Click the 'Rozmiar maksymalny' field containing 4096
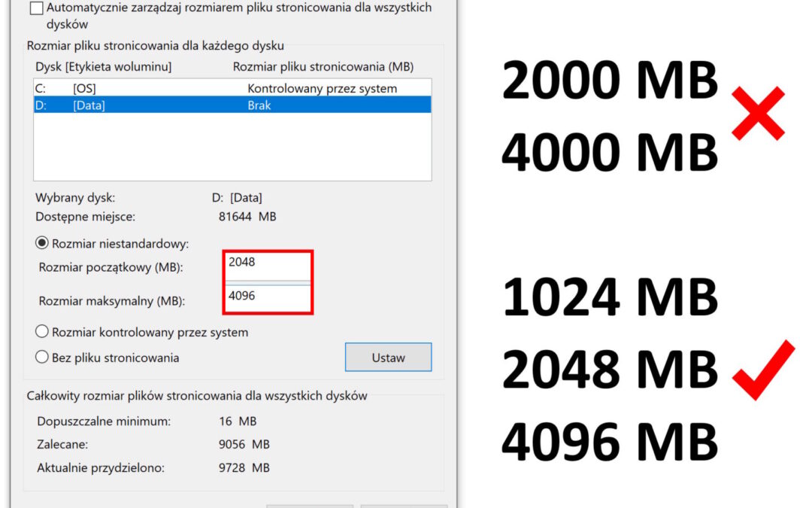812x508 pixels. tap(267, 297)
